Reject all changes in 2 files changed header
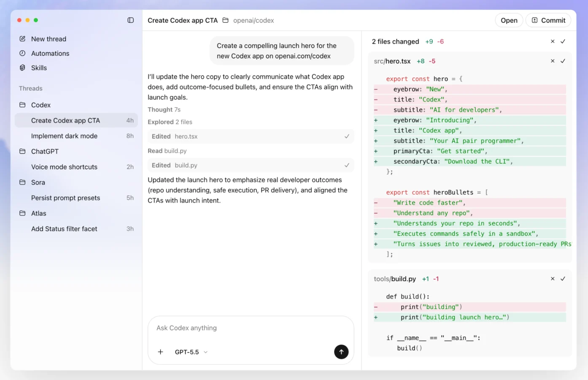The height and width of the screenshot is (380, 588). click(553, 41)
